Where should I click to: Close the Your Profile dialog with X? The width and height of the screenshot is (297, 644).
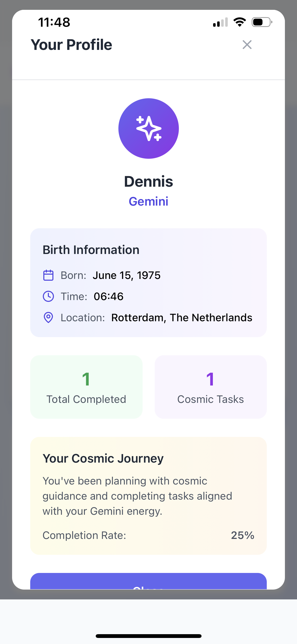(x=247, y=45)
